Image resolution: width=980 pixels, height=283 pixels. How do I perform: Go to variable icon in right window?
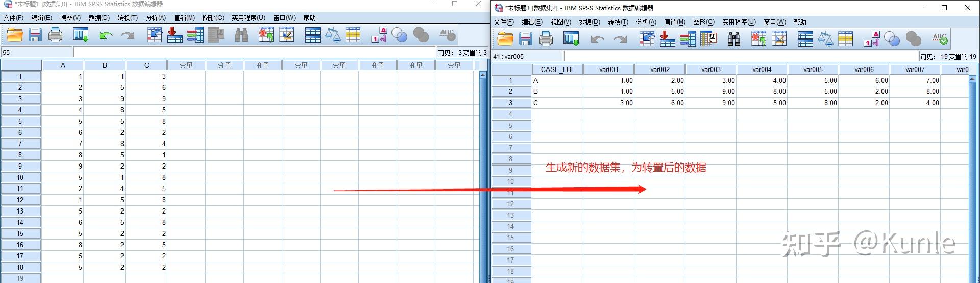tap(667, 39)
